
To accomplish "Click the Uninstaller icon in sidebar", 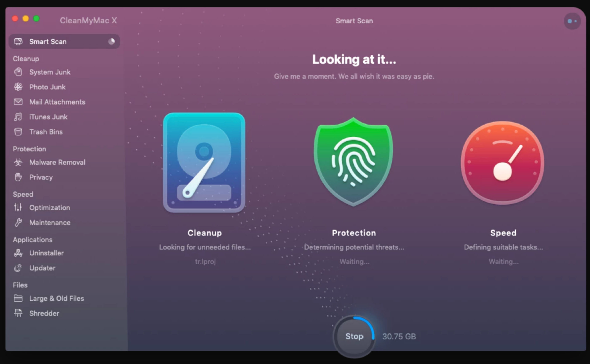I will (x=18, y=253).
